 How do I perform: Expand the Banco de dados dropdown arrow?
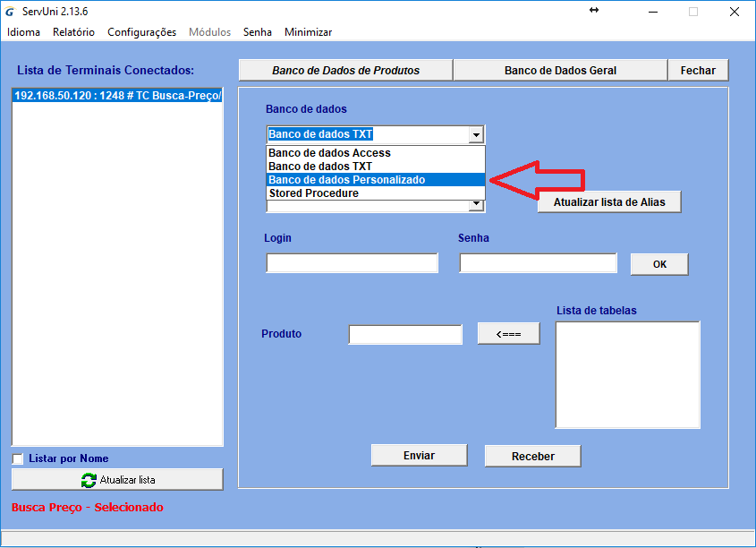tap(476, 135)
